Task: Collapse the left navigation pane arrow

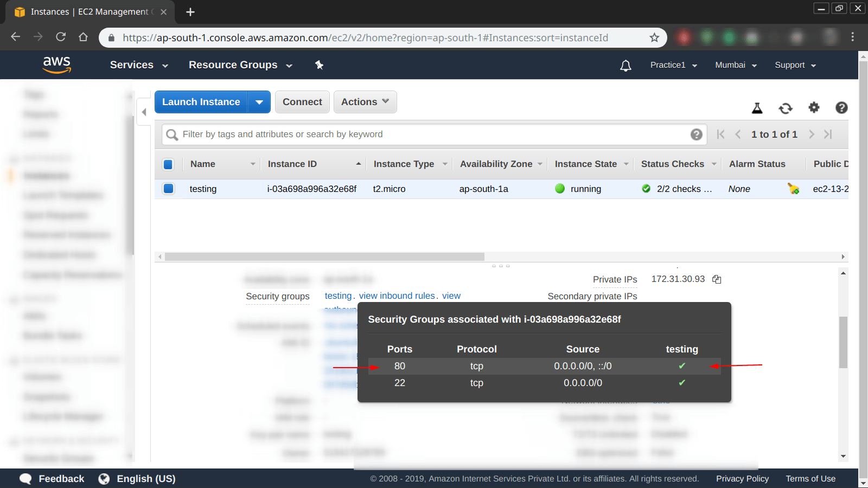Action: click(x=144, y=112)
